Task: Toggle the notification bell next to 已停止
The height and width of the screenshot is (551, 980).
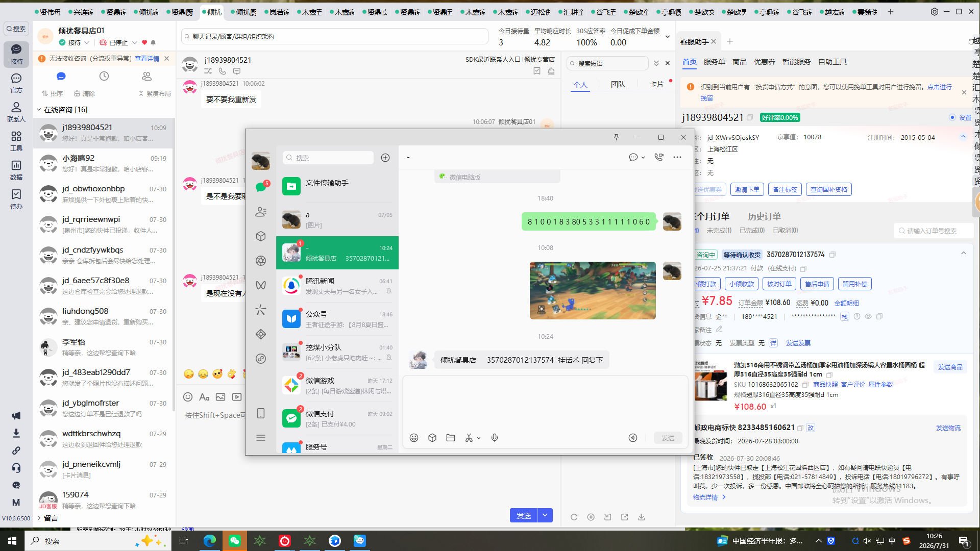Action: tap(153, 43)
